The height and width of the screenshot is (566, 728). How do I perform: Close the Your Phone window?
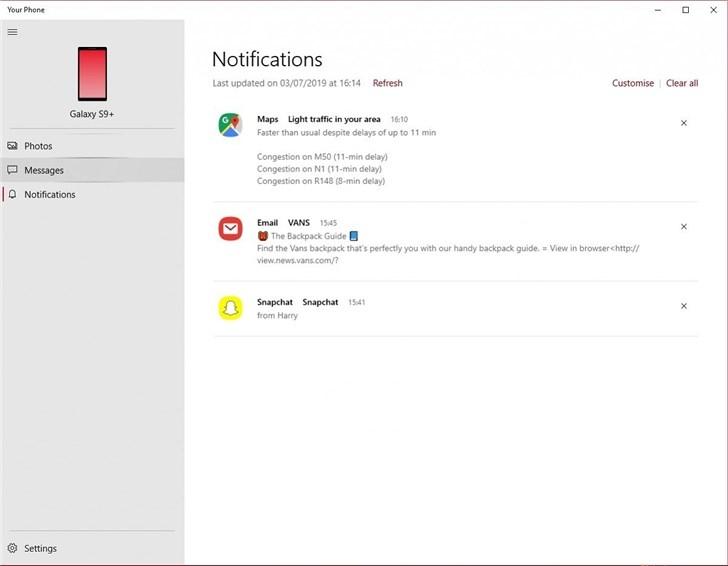pos(713,10)
